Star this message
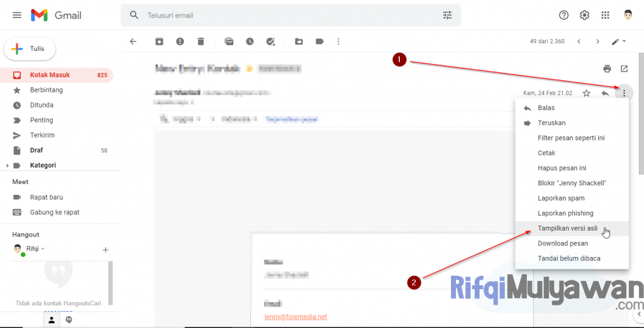644x328 pixels. pos(587,93)
